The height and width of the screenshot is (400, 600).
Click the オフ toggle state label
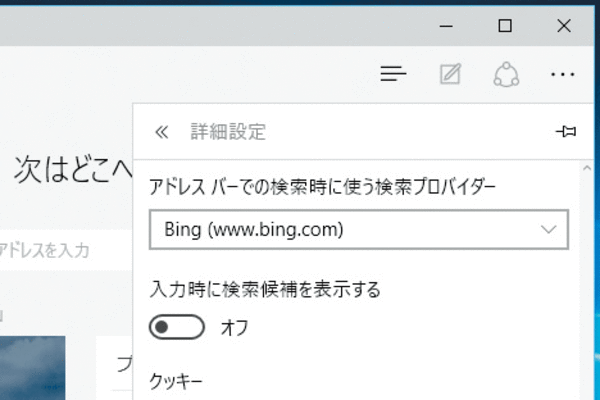point(235,328)
